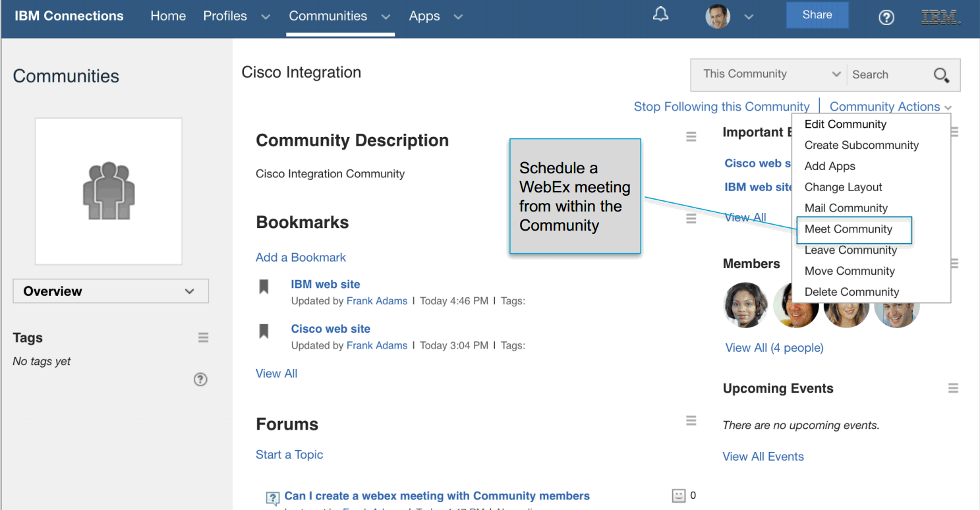Choose Create Subcommunity menu entry
This screenshot has width=980, height=510.
click(x=861, y=145)
